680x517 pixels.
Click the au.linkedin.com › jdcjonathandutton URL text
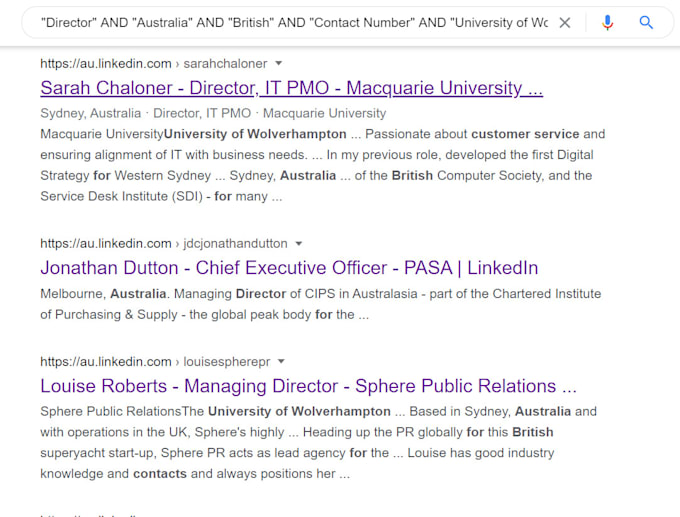tap(163, 244)
